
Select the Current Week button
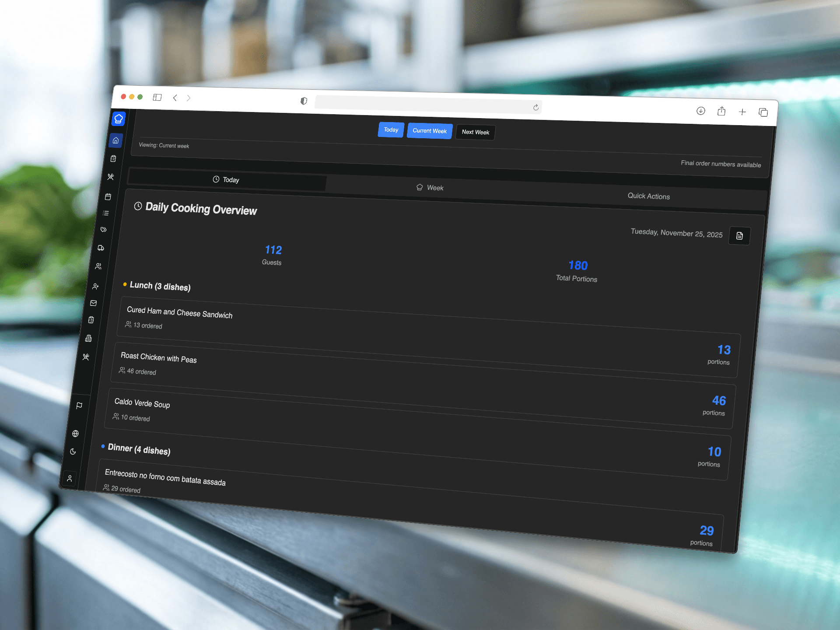pyautogui.click(x=429, y=130)
